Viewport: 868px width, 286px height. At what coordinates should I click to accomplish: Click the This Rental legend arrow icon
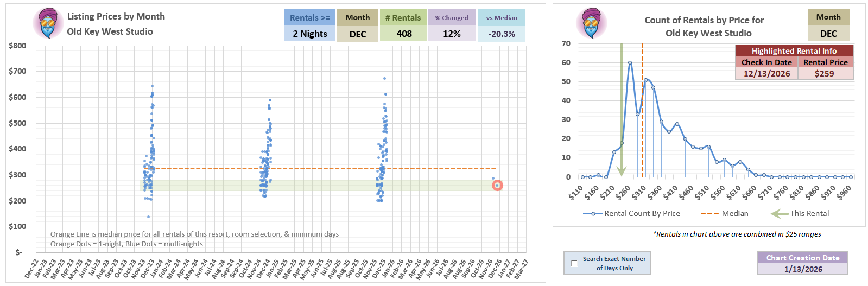point(779,214)
